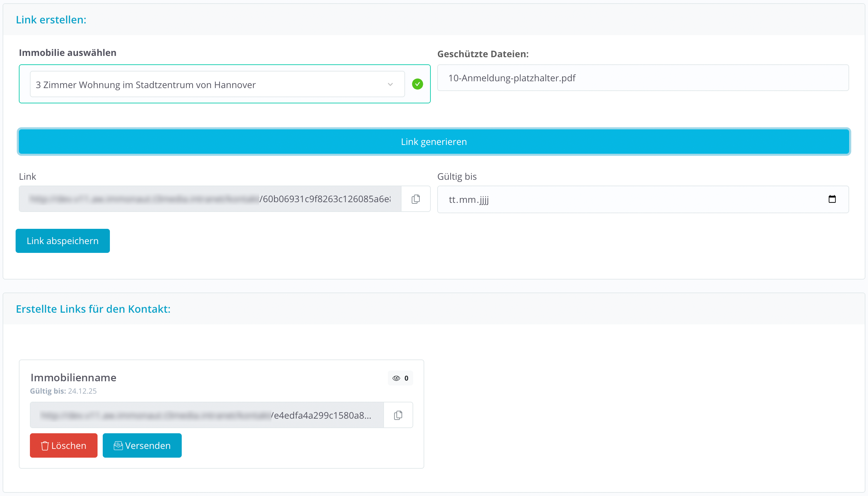Copy the saved Immobilienname link
This screenshot has width=868, height=496.
pyautogui.click(x=398, y=415)
